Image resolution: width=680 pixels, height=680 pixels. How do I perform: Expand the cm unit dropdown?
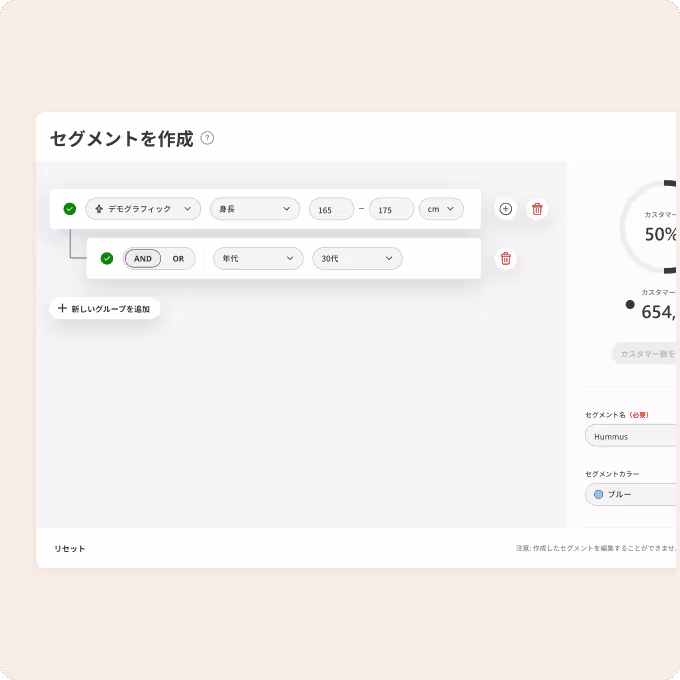(x=441, y=209)
